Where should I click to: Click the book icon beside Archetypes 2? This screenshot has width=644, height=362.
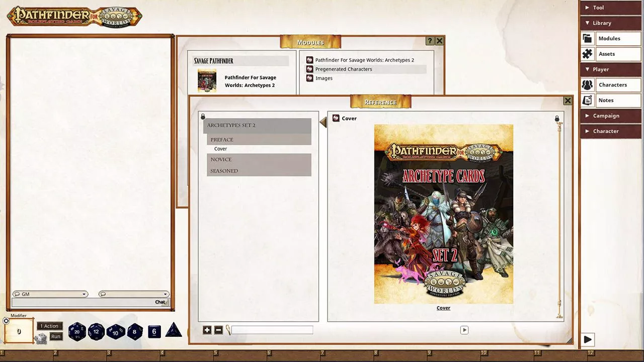(310, 60)
